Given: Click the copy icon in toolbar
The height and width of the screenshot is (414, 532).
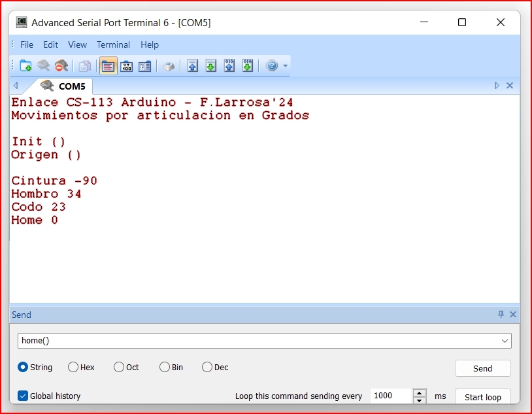Looking at the screenshot, I should tap(85, 65).
